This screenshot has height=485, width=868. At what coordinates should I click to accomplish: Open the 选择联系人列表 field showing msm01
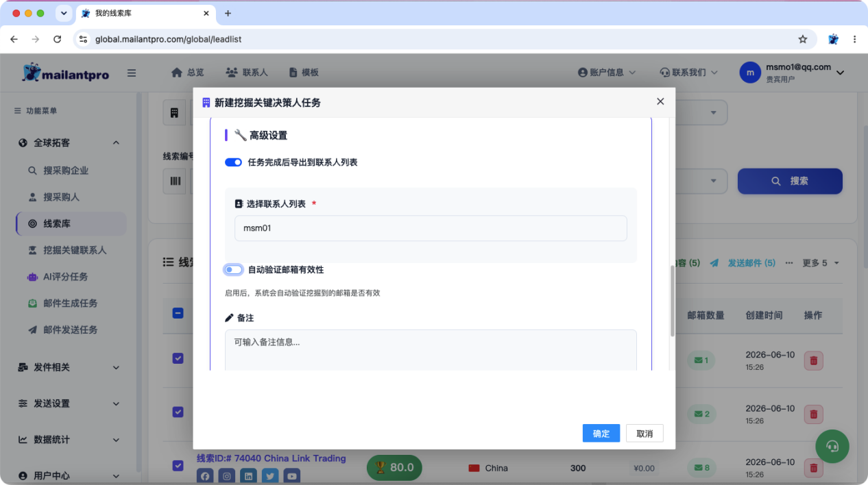point(431,228)
